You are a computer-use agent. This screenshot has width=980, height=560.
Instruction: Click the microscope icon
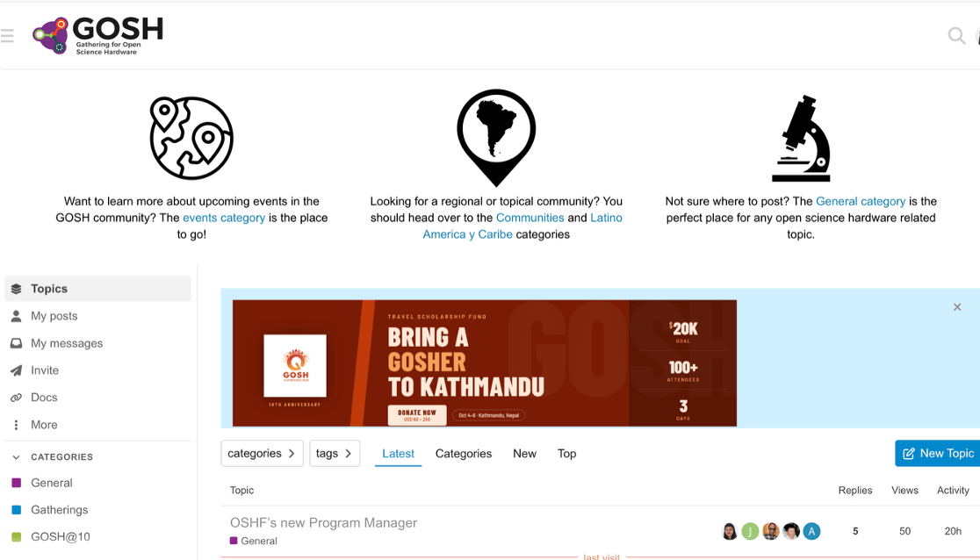[x=801, y=138]
